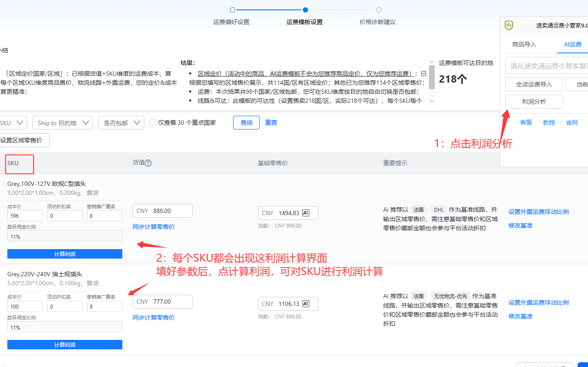Click the 价格诊断建议 step circle indicator
588x367 pixels.
point(379,10)
